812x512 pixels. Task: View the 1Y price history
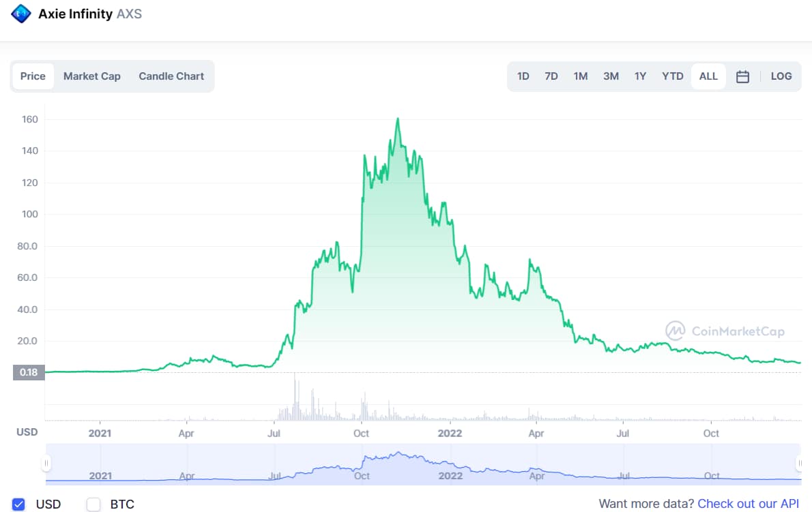click(x=640, y=76)
